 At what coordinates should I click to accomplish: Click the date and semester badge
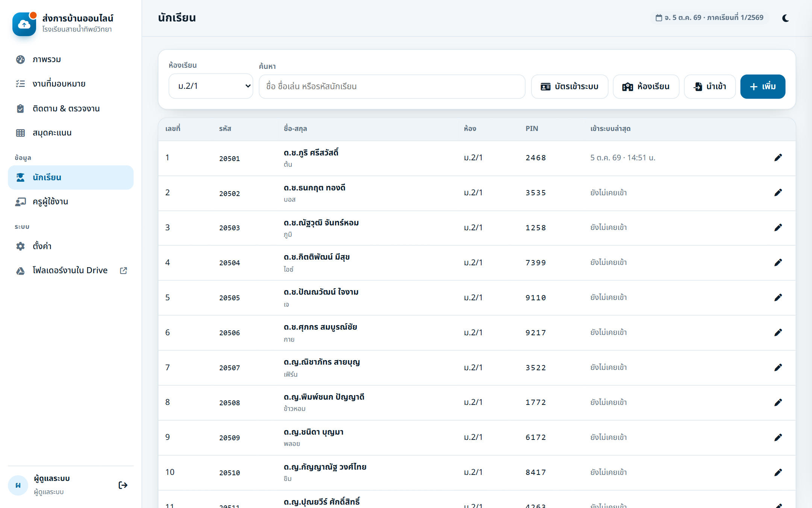[709, 18]
